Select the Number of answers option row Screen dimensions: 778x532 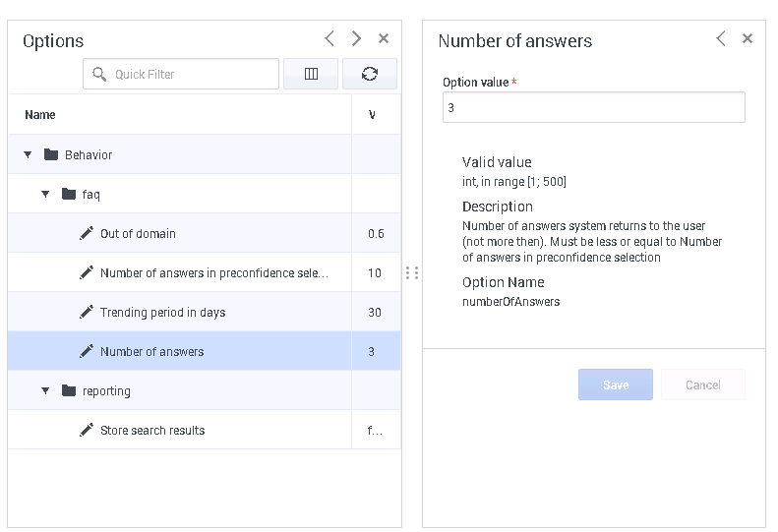tap(152, 351)
